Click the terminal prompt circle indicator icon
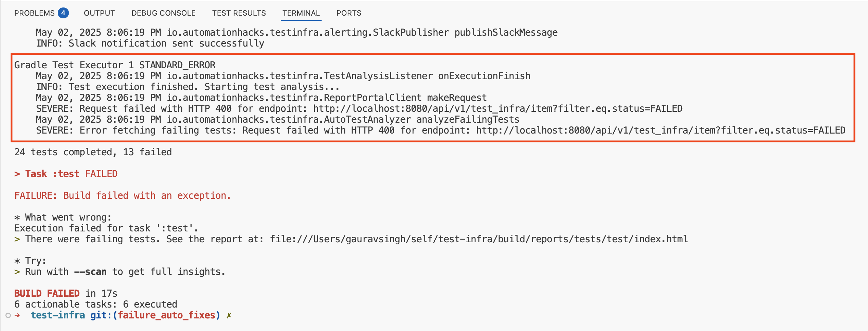868x331 pixels. 8,315
